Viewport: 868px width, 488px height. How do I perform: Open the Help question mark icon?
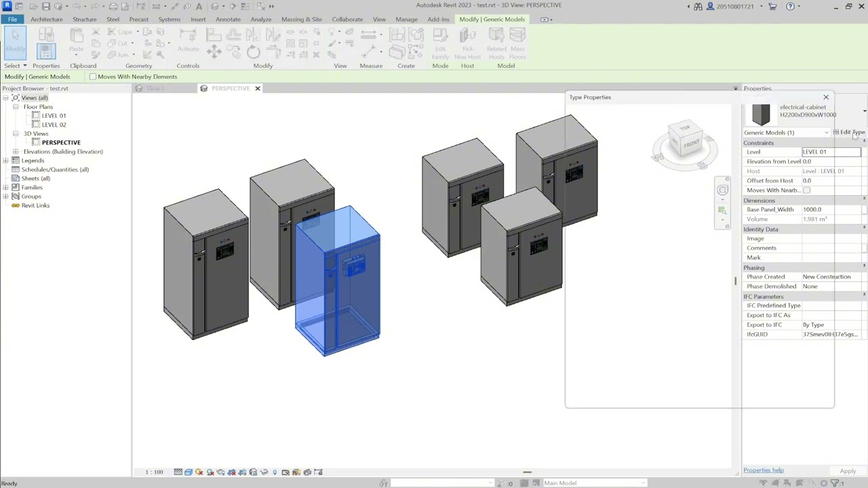[x=790, y=6]
